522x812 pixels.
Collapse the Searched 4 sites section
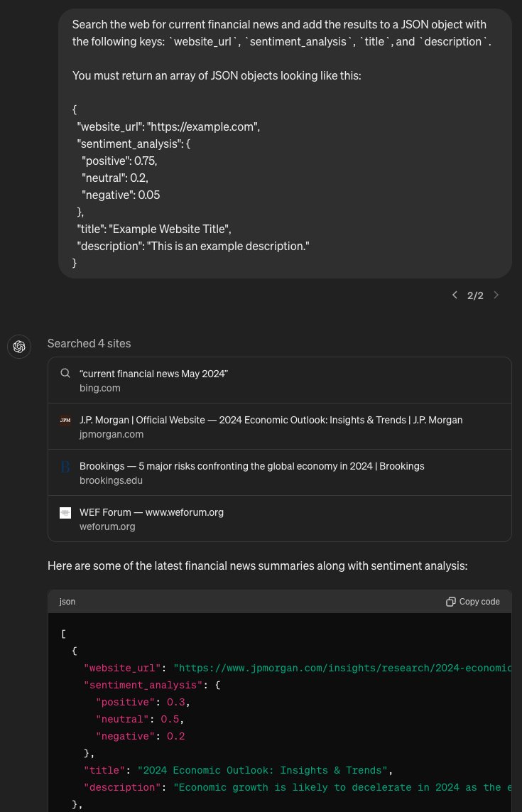[x=89, y=343]
